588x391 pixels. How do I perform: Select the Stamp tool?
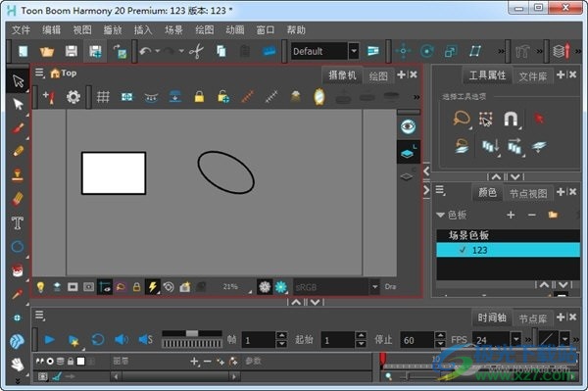[x=18, y=174]
